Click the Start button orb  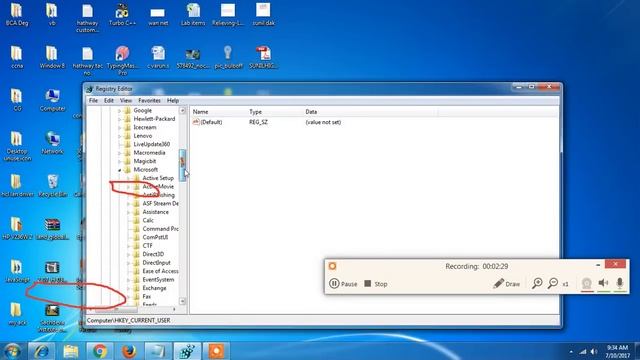(x=12, y=351)
